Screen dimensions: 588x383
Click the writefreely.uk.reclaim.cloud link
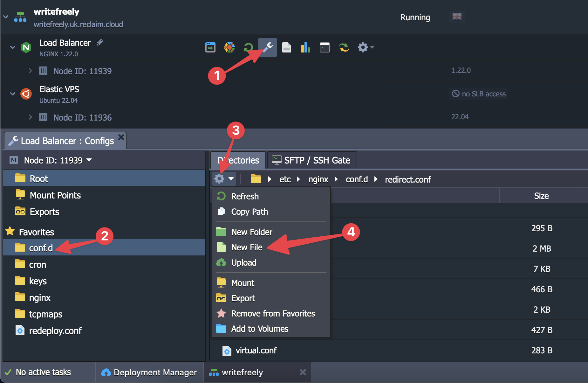pyautogui.click(x=78, y=24)
